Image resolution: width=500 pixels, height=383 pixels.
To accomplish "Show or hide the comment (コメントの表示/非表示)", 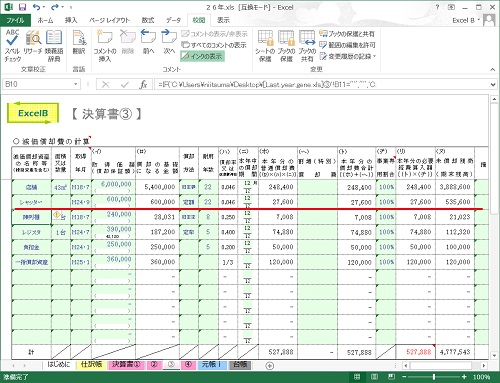I will [214, 34].
